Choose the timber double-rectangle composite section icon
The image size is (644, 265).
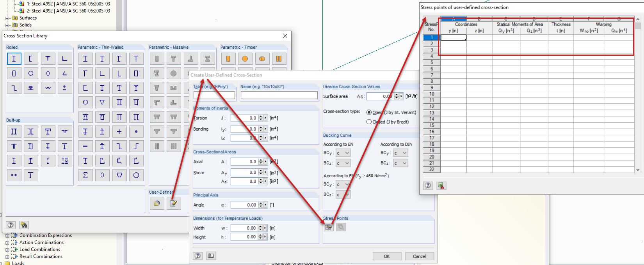point(279,59)
